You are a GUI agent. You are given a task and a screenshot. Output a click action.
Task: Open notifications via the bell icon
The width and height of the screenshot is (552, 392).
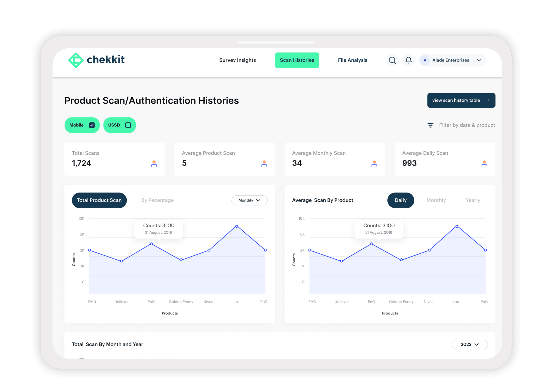point(408,60)
